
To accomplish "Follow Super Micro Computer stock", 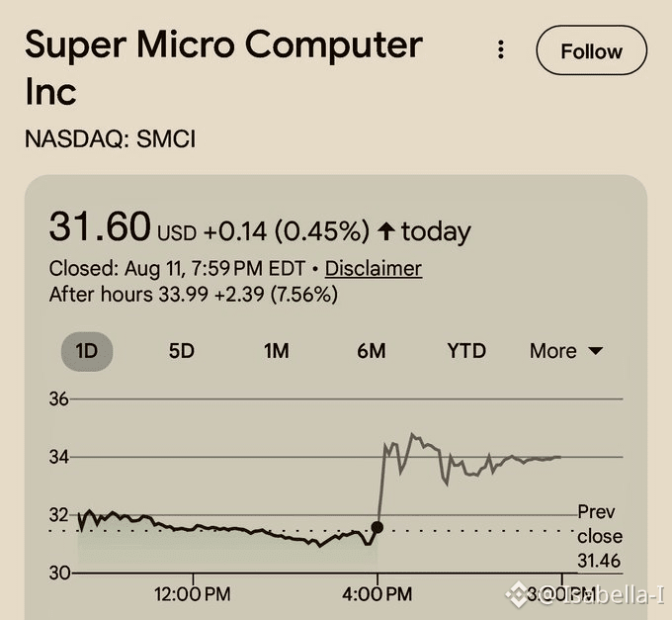I will (x=591, y=50).
